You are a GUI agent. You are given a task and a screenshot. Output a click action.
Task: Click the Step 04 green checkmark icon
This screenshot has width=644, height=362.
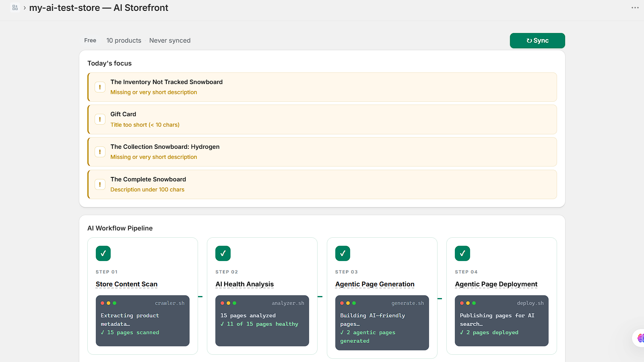point(462,253)
